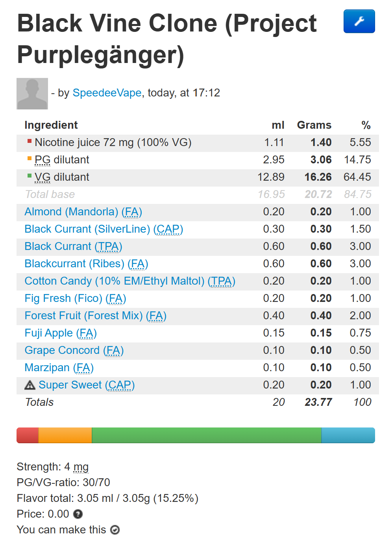
Task: Click the author avatar placeholder image
Action: [x=32, y=94]
